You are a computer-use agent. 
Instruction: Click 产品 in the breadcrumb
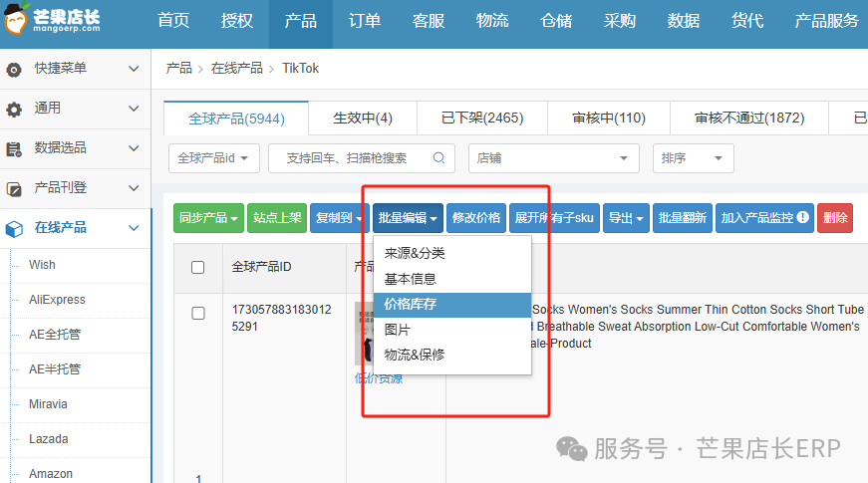click(178, 68)
